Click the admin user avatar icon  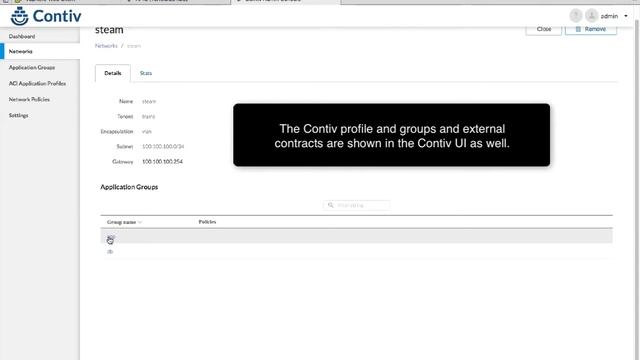pyautogui.click(x=591, y=16)
